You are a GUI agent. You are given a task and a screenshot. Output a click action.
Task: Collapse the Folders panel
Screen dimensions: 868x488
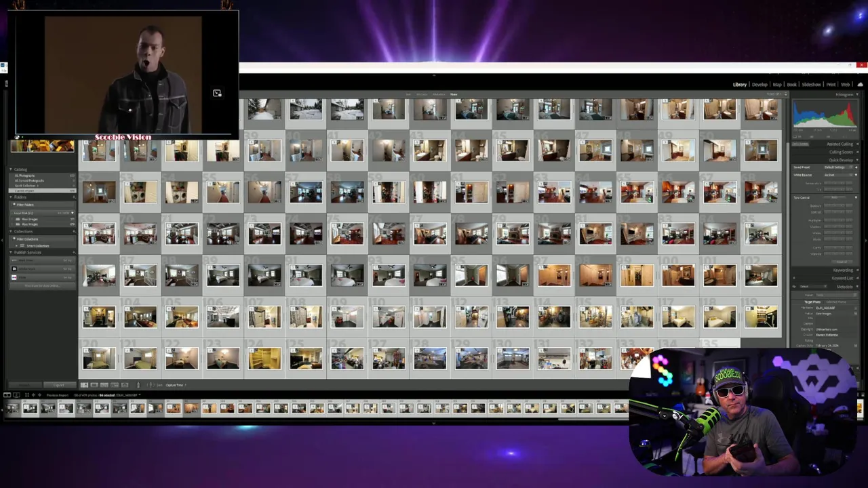pyautogui.click(x=11, y=197)
